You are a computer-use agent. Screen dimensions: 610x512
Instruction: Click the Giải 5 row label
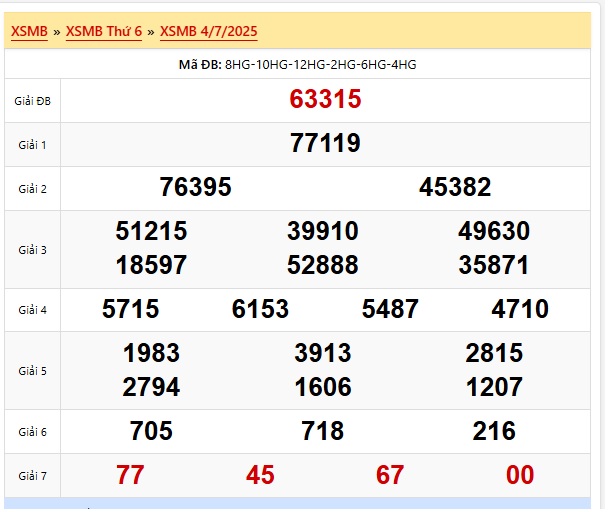33,371
